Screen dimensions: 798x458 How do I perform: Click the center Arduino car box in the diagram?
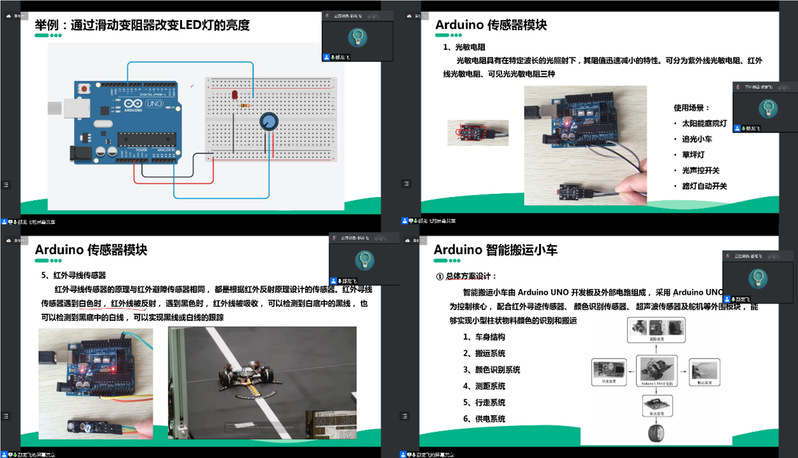pos(657,371)
